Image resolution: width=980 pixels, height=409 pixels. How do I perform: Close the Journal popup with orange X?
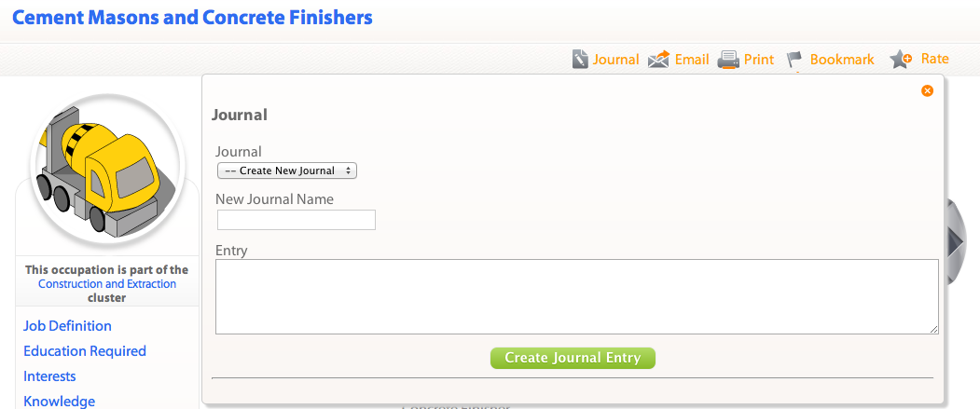[x=927, y=91]
